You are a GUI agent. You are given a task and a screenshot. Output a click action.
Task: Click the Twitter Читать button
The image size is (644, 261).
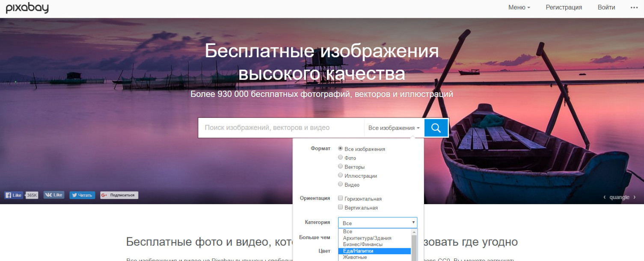[82, 195]
